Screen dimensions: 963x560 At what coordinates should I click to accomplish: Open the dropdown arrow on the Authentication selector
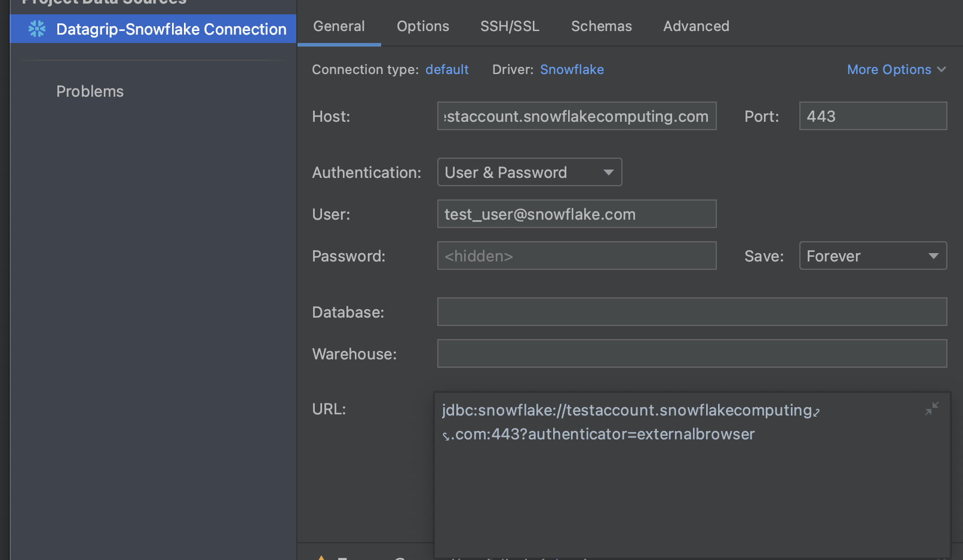pyautogui.click(x=608, y=172)
